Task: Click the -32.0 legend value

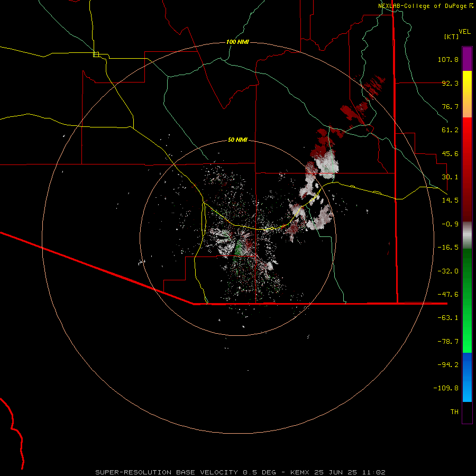Action: 448,271
